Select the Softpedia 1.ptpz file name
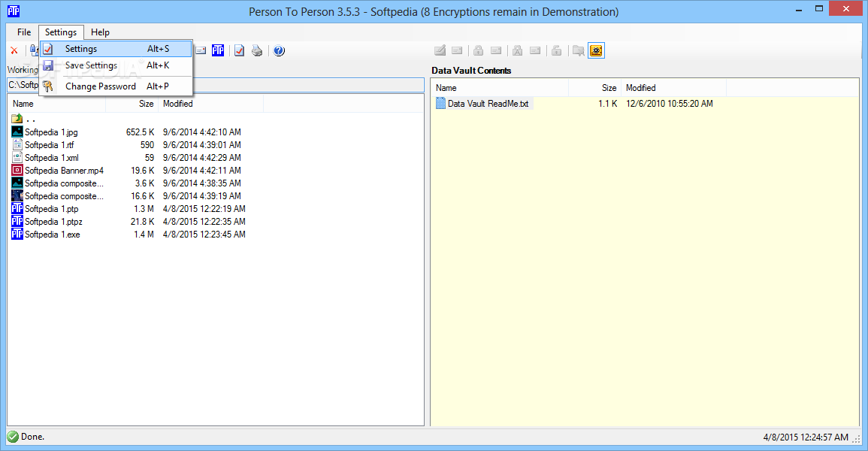The height and width of the screenshot is (451, 868). (53, 221)
